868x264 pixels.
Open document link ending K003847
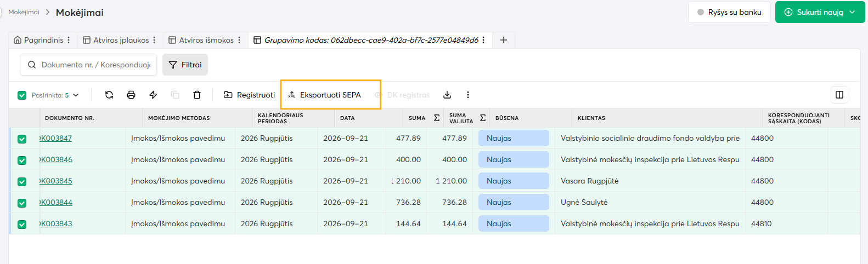56,138
